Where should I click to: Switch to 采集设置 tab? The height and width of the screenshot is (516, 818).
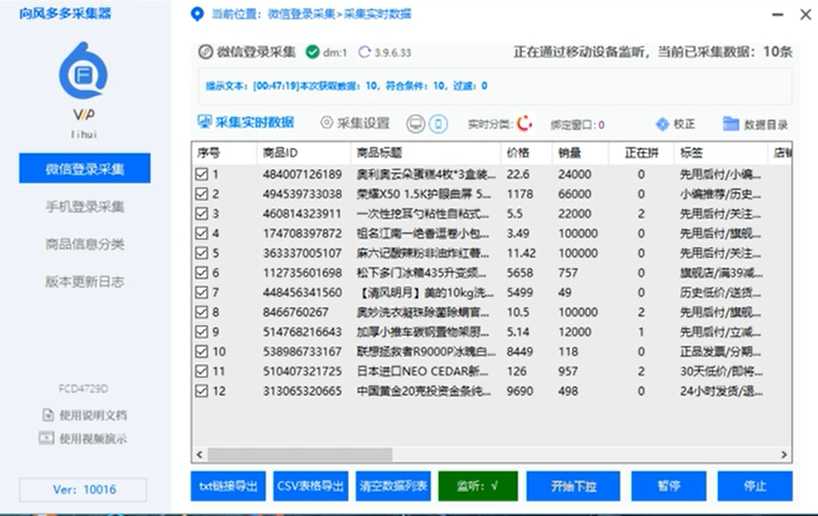pos(355,123)
